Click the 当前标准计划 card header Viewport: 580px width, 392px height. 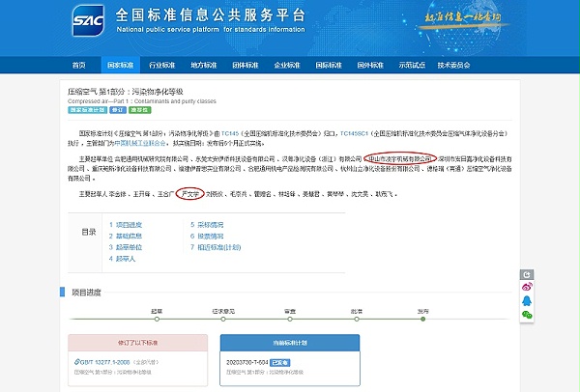point(290,343)
